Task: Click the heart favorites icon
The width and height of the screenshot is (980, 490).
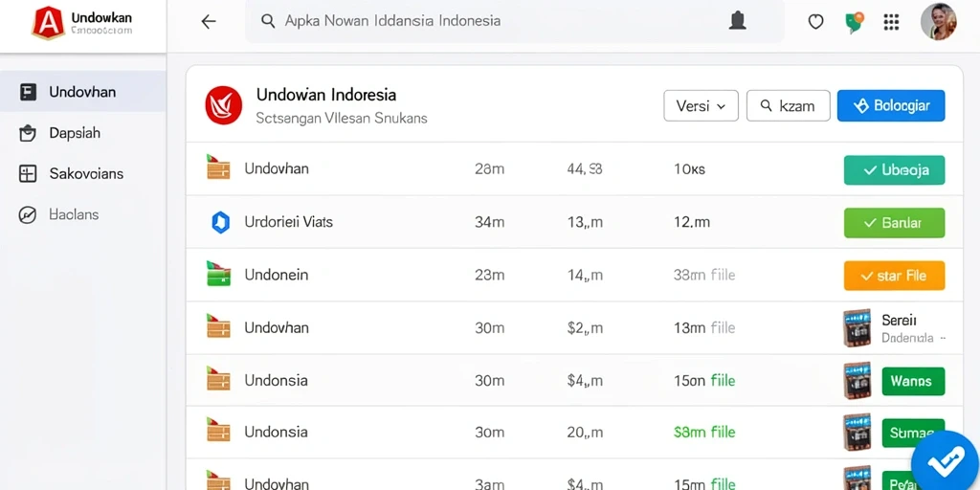Action: point(815,22)
